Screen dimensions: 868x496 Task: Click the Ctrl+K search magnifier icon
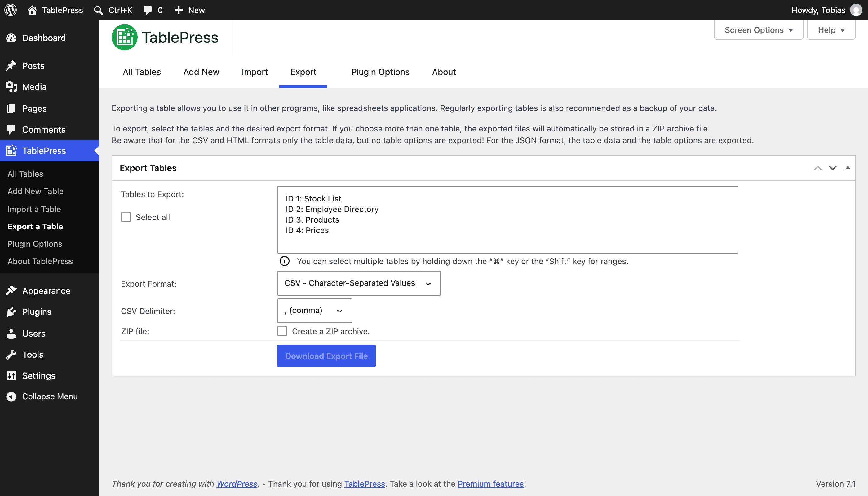click(99, 10)
